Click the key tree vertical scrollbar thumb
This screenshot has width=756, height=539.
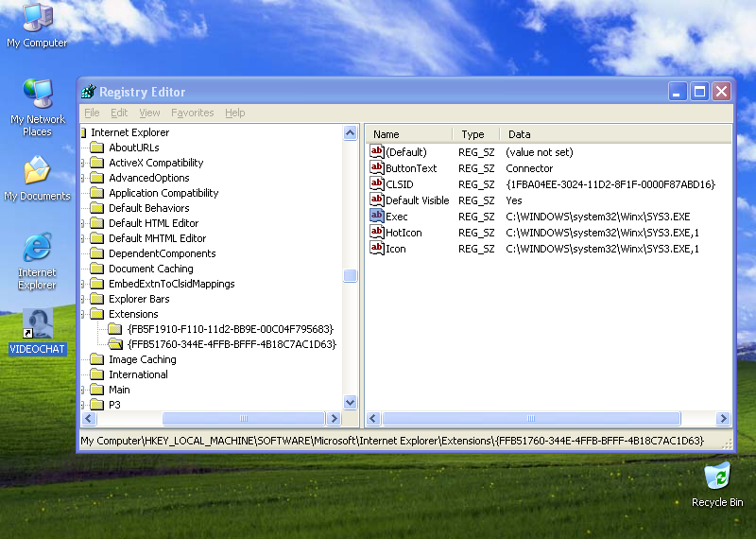coord(350,275)
